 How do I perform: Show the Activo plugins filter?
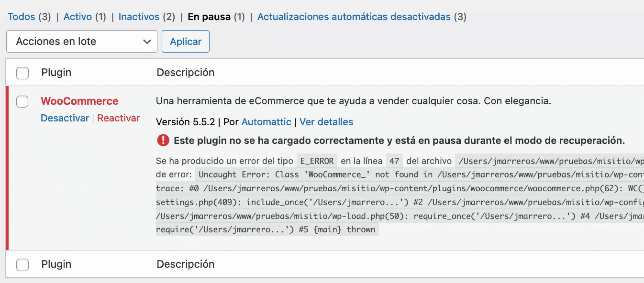point(78,17)
